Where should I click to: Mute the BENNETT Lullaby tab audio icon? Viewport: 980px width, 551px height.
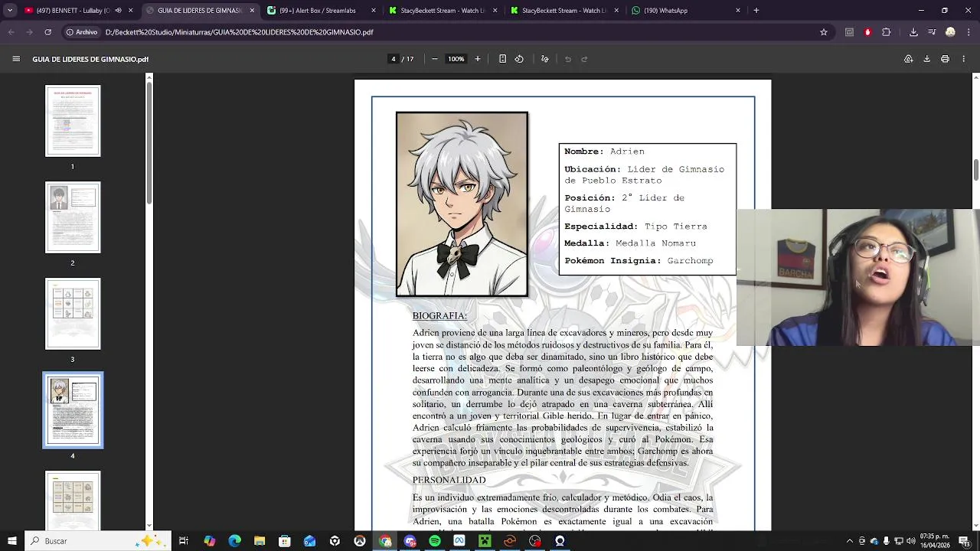click(118, 11)
